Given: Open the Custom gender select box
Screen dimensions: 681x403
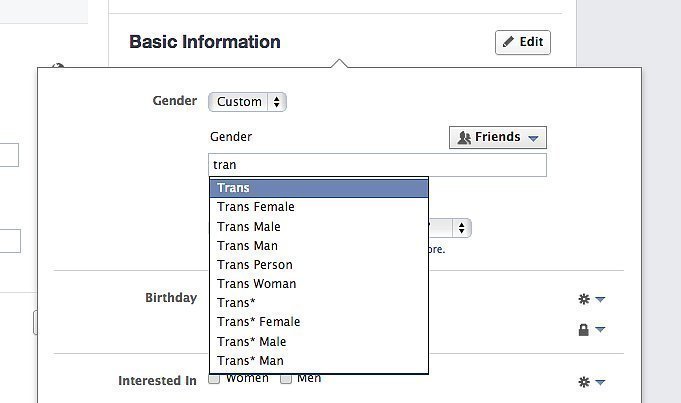Looking at the screenshot, I should [x=247, y=102].
